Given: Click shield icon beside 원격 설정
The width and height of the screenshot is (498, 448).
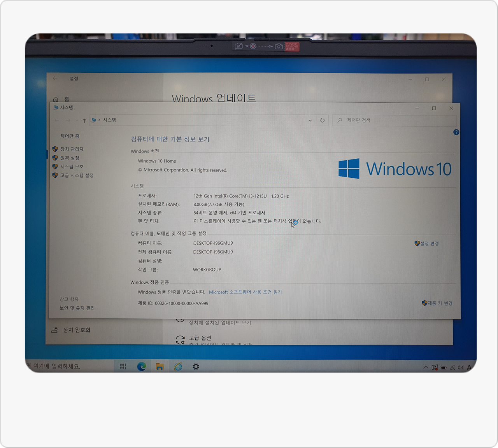Looking at the screenshot, I should pyautogui.click(x=55, y=158).
